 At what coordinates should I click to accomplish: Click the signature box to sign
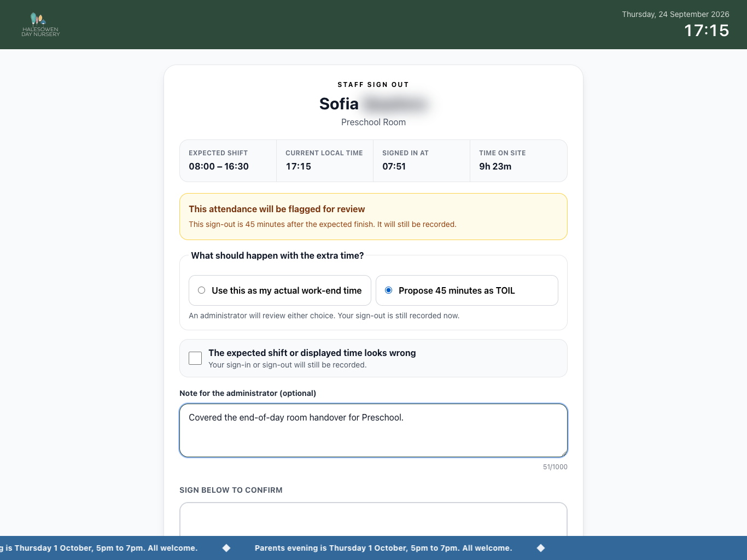tap(373, 519)
